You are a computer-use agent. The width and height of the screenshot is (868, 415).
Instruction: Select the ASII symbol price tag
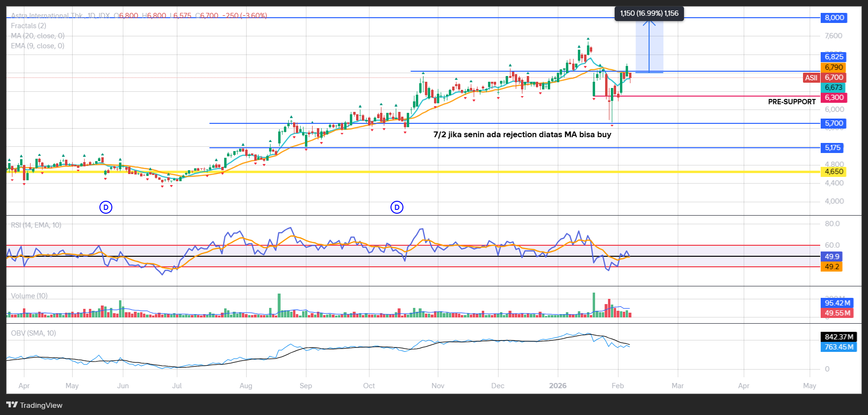click(x=811, y=77)
